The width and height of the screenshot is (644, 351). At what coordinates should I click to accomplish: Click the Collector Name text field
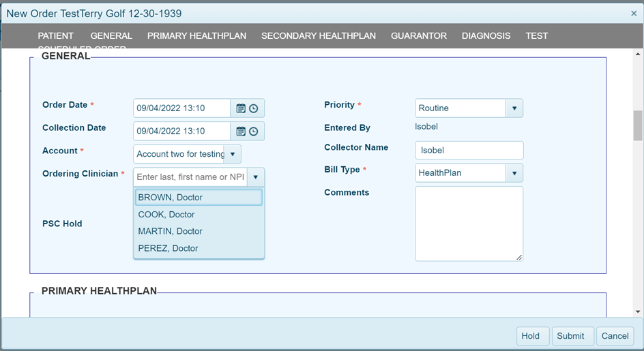point(469,151)
